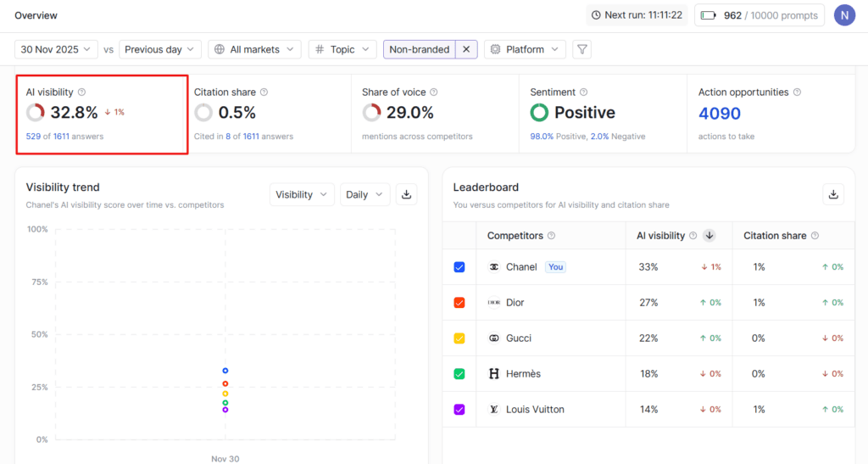
Task: Click the Louis Vuitton logo icon
Action: pyautogui.click(x=494, y=409)
